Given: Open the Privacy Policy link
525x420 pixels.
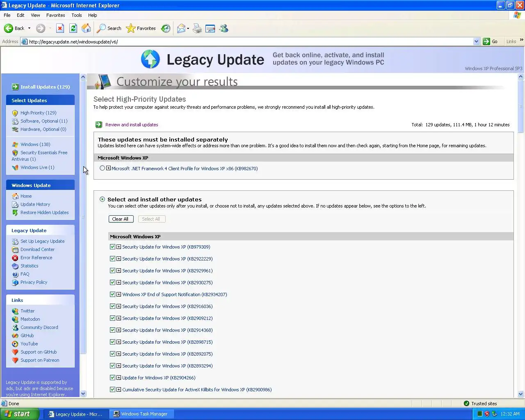Looking at the screenshot, I should 34,282.
